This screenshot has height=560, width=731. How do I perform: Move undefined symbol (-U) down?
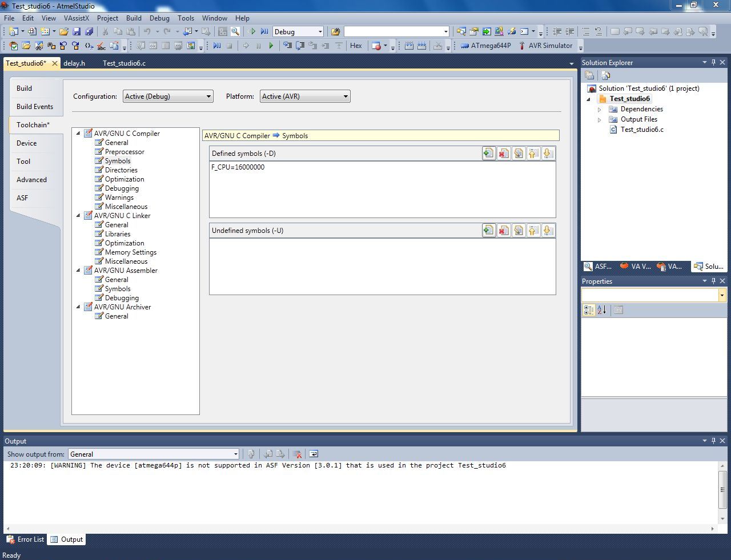tap(548, 230)
